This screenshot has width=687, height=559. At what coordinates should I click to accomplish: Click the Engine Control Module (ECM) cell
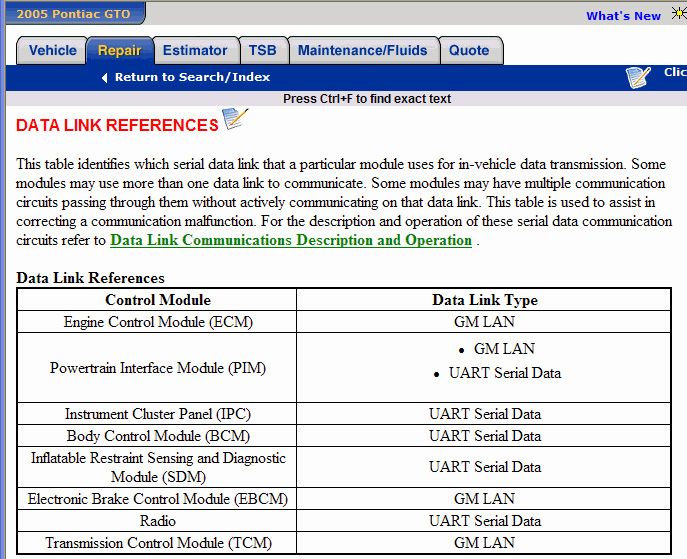click(x=158, y=322)
